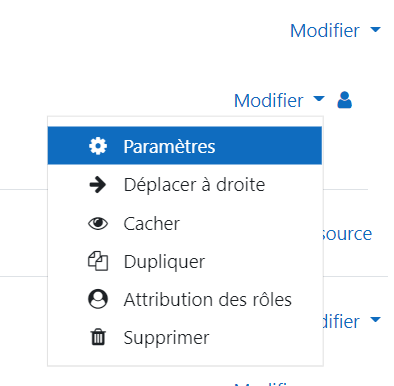Select the Dupliquer option
The height and width of the screenshot is (386, 394).
coord(185,261)
